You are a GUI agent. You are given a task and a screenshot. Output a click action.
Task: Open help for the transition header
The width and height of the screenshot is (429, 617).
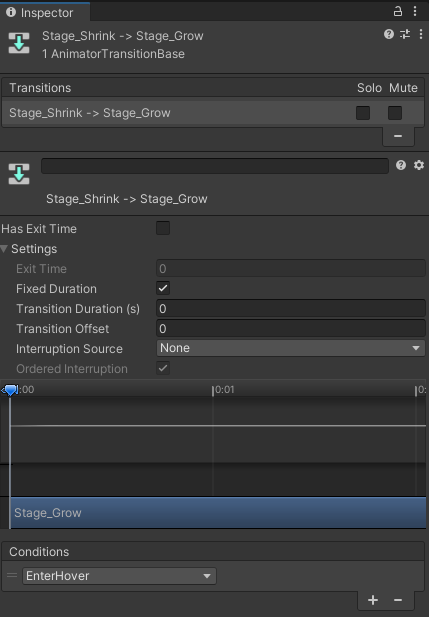pyautogui.click(x=389, y=34)
